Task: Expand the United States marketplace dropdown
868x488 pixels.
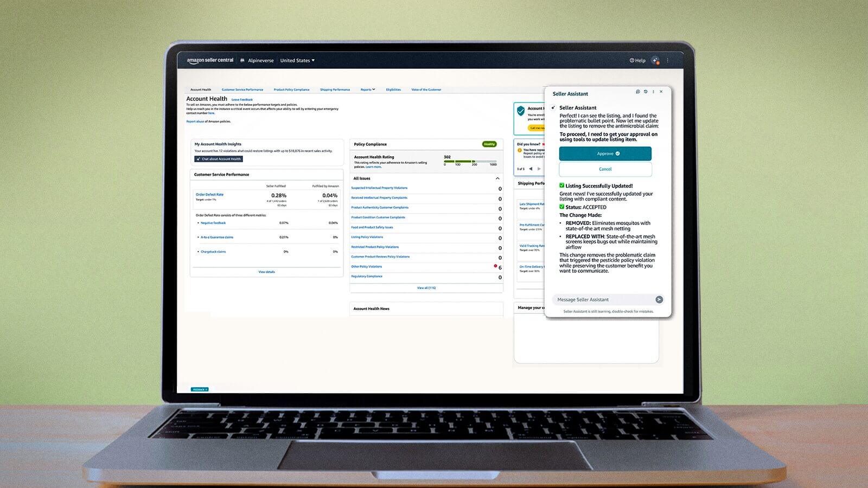Action: tap(297, 60)
